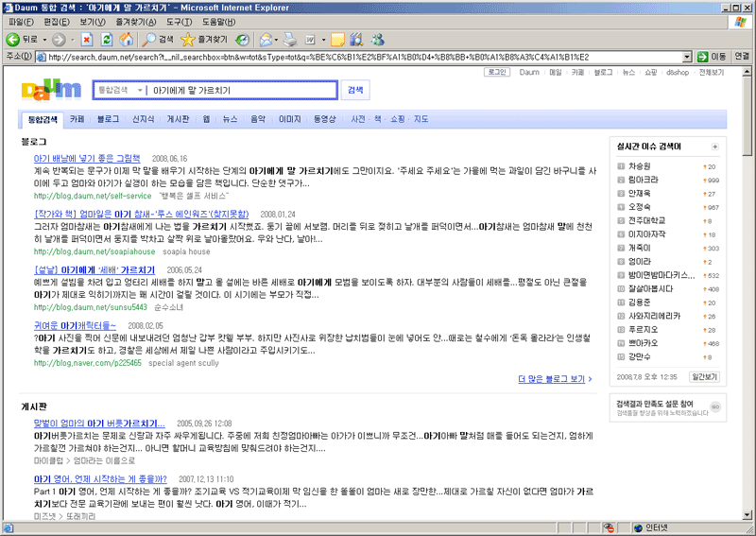Switch to the 신지식 search tab
Viewport: 756px width, 536px height.
pos(144,119)
